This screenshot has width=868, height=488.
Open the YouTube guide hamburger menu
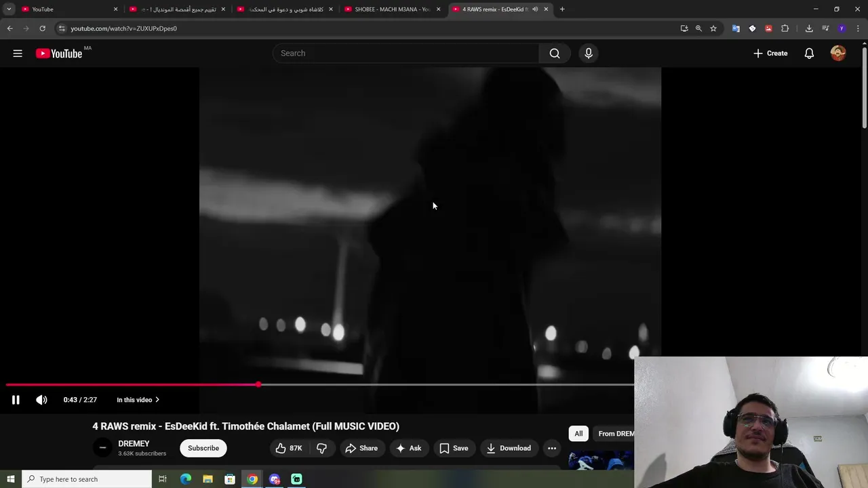click(18, 54)
